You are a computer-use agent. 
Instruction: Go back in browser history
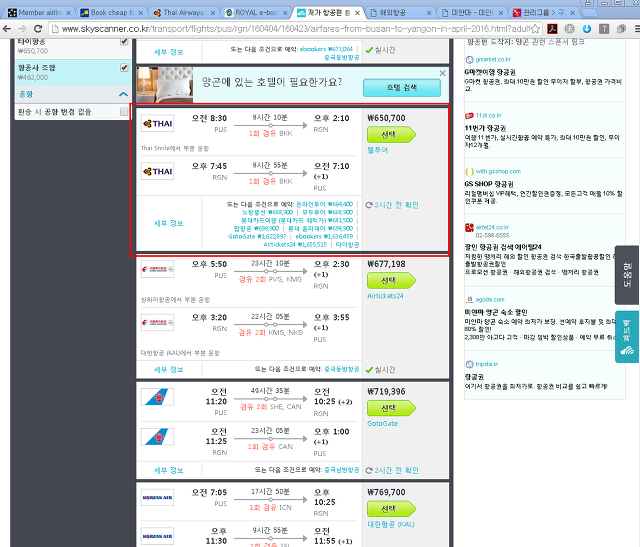coord(7,29)
